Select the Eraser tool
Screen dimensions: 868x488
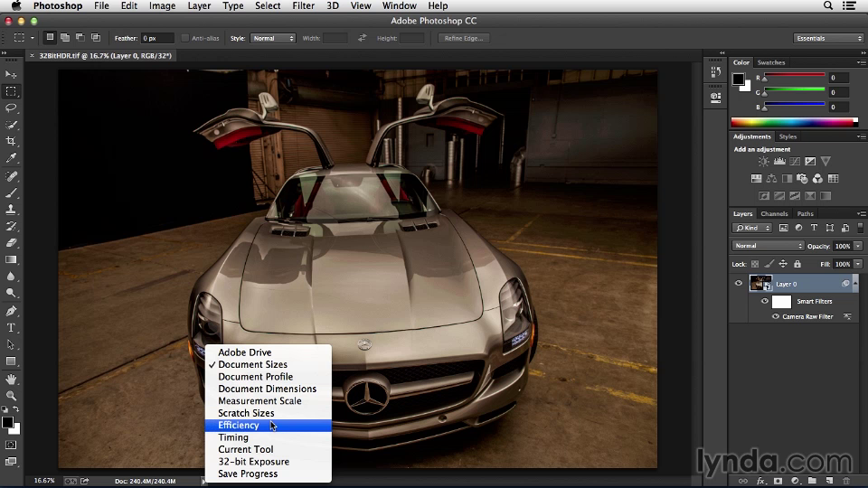(x=11, y=243)
